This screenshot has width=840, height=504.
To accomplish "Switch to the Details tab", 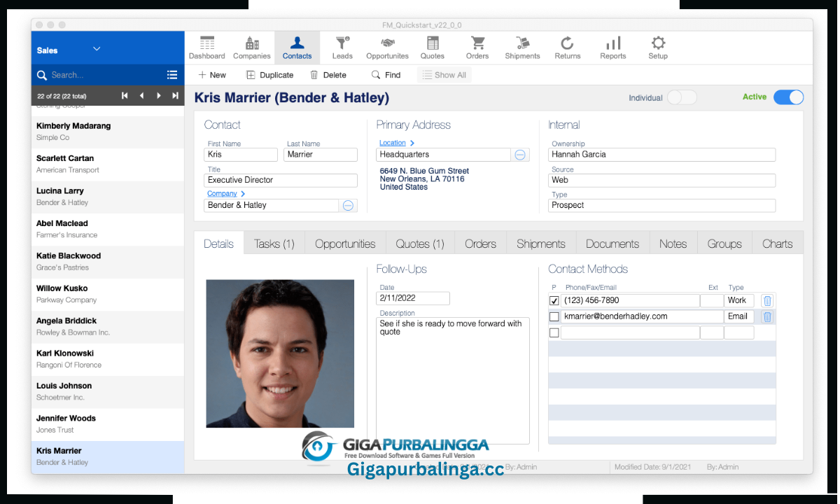I will [x=219, y=244].
